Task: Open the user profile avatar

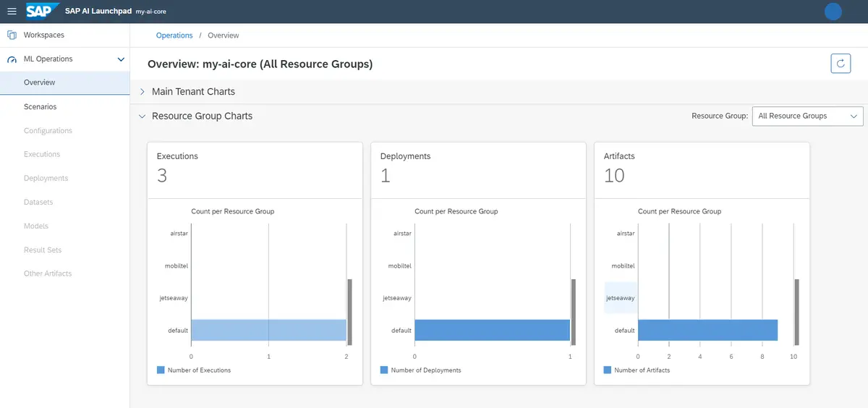Action: click(x=833, y=12)
